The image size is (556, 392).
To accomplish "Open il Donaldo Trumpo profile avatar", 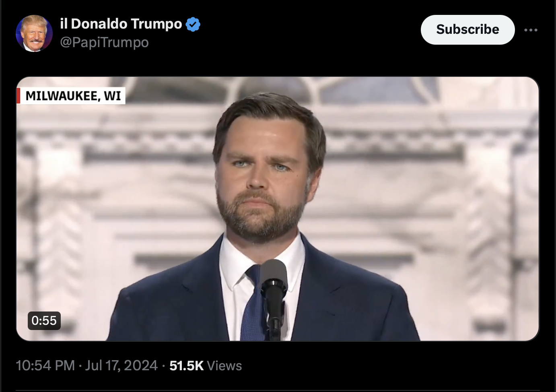I will click(x=34, y=33).
